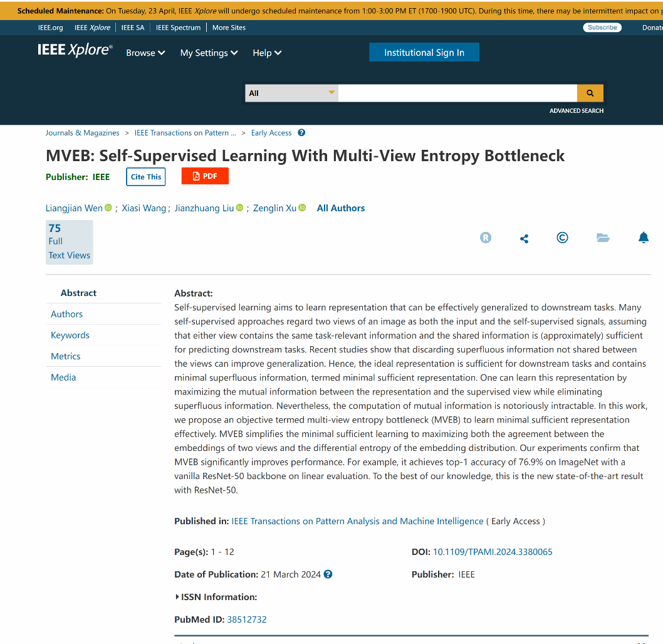Click the orange search magnifier button
This screenshot has height=644, width=663.
(x=590, y=93)
